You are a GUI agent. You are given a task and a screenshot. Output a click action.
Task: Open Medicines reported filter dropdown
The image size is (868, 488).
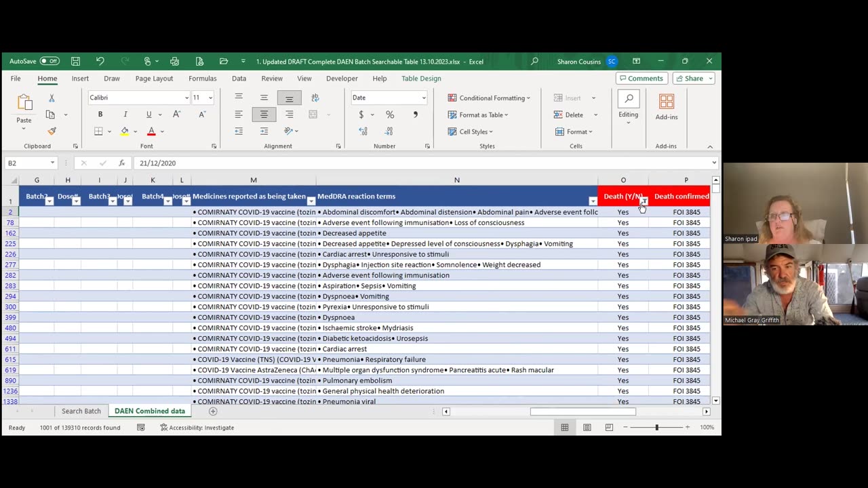311,201
